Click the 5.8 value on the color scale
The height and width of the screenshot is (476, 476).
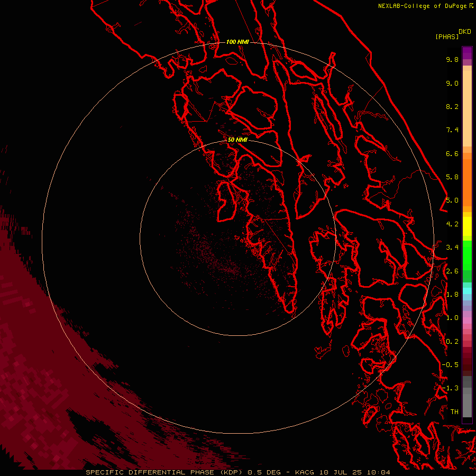(452, 177)
